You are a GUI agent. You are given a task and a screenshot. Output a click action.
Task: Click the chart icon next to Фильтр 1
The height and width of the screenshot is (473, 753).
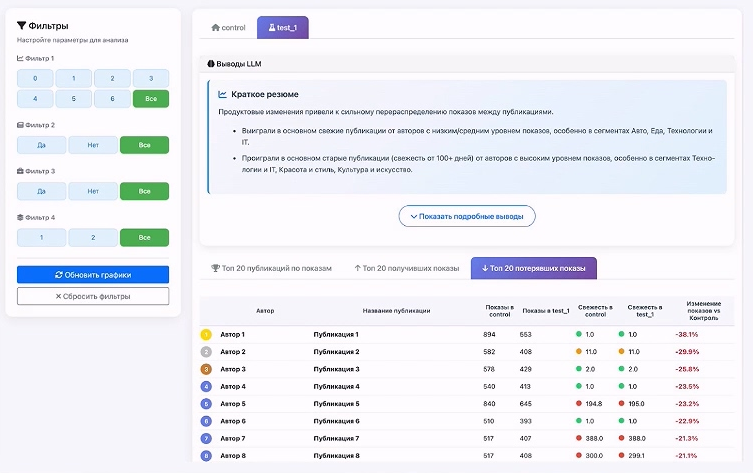pyautogui.click(x=20, y=58)
